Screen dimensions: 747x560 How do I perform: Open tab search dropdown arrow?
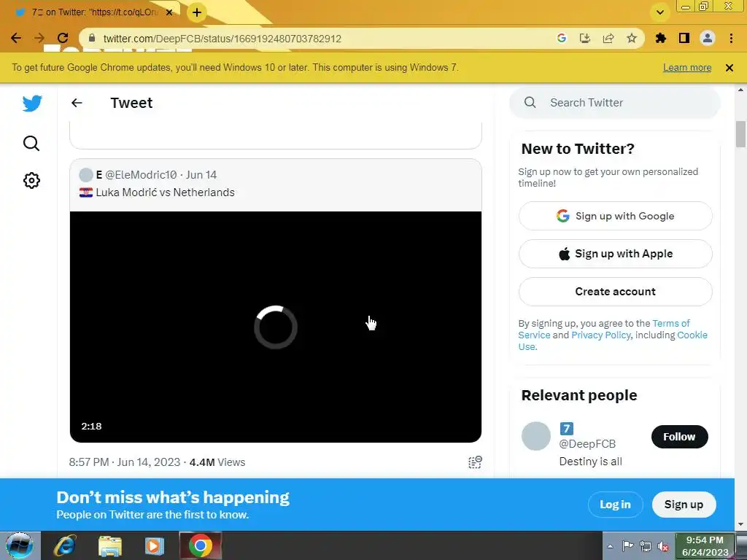660,12
